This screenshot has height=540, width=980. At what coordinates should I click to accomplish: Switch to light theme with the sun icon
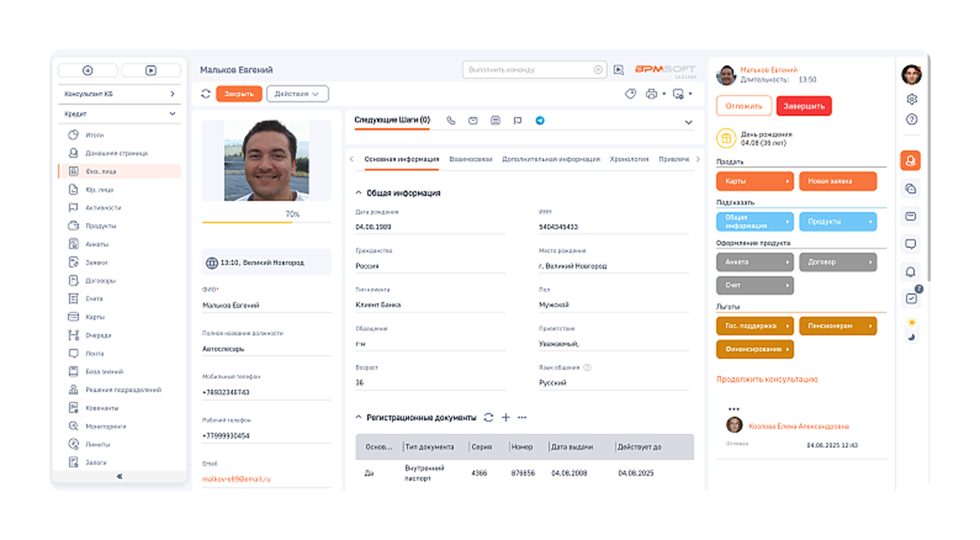pyautogui.click(x=912, y=322)
